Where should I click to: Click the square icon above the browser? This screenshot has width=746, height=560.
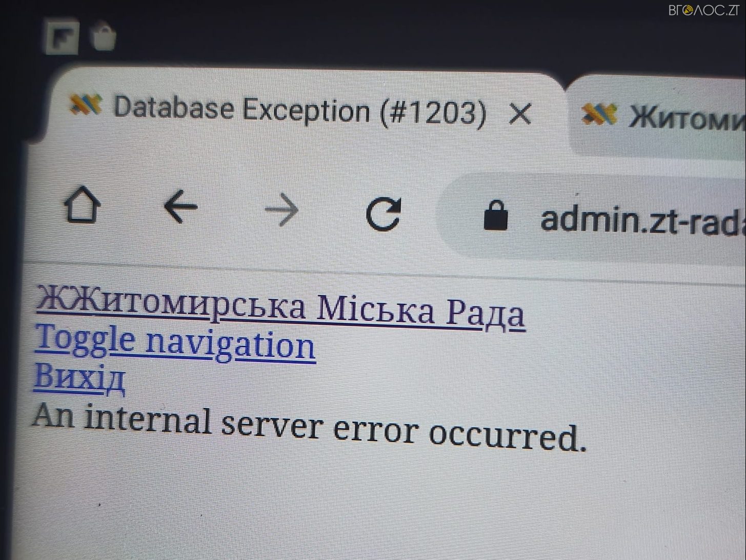[x=62, y=37]
